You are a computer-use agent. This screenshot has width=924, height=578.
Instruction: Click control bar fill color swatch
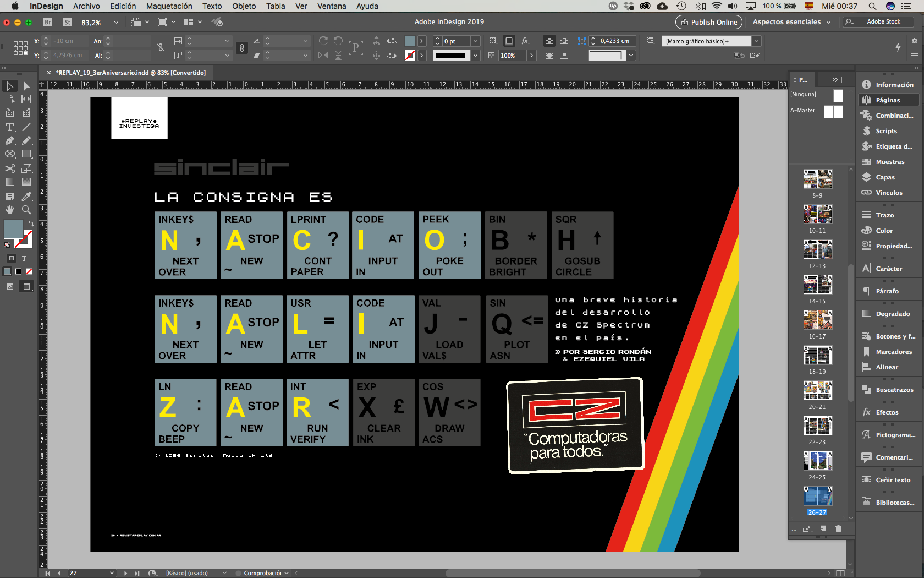[410, 41]
